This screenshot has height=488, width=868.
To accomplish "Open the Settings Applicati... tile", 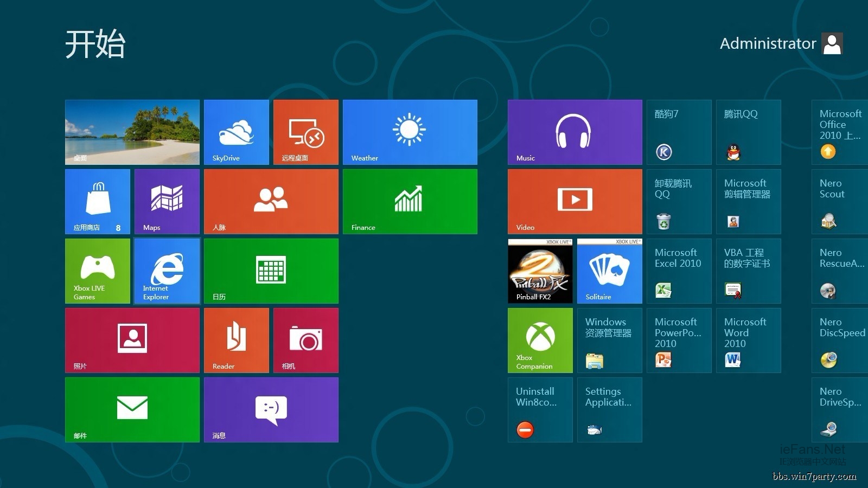I will point(609,410).
